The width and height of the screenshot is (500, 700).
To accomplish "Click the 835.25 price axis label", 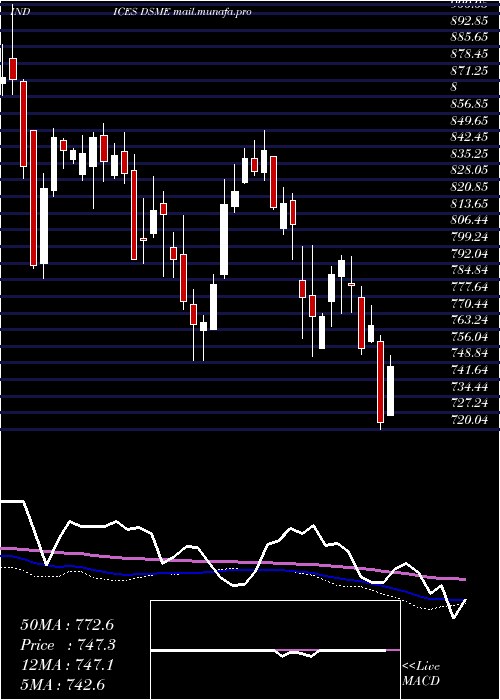I will 469,154.
